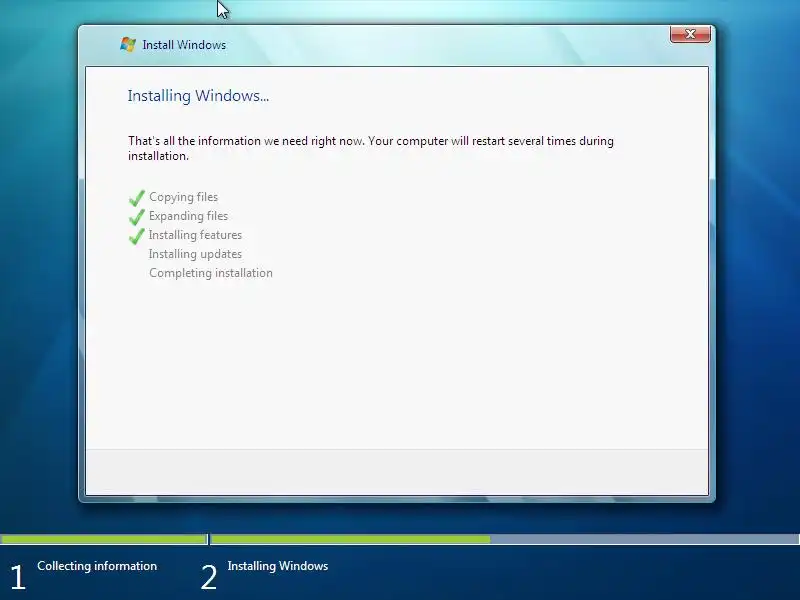Click the "Collecting information" stage label
800x600 pixels.
(x=97, y=566)
